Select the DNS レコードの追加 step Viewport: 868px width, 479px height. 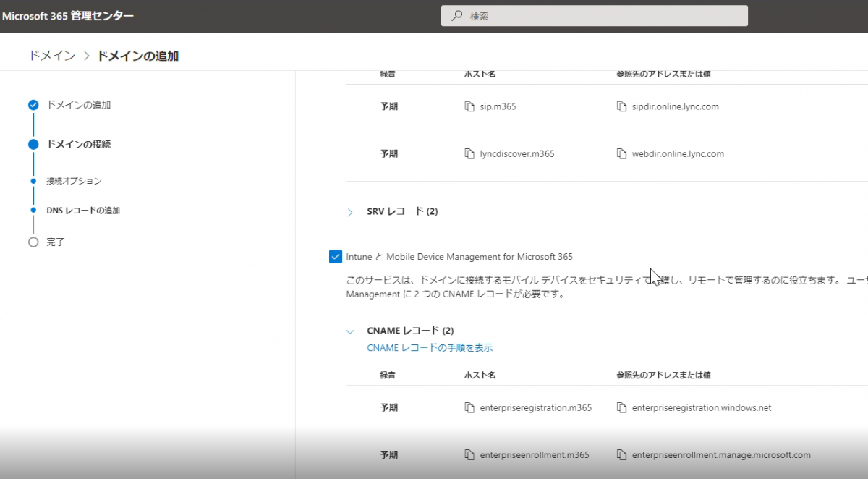(x=82, y=211)
